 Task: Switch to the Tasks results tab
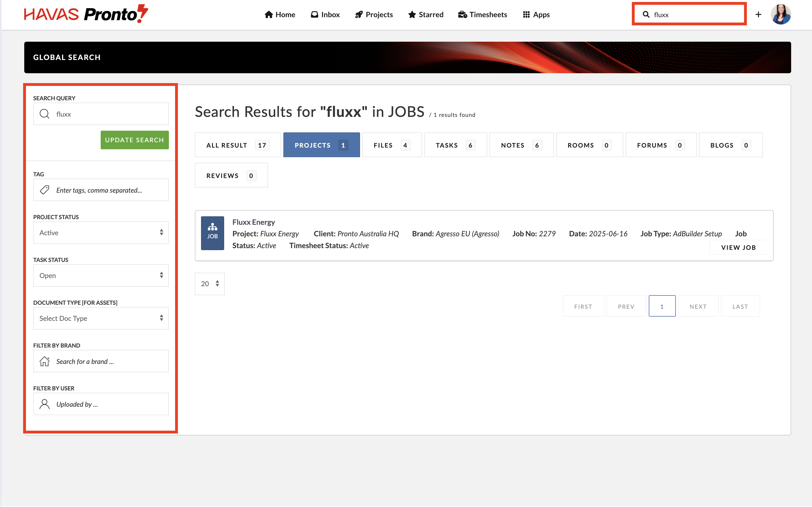(x=455, y=145)
